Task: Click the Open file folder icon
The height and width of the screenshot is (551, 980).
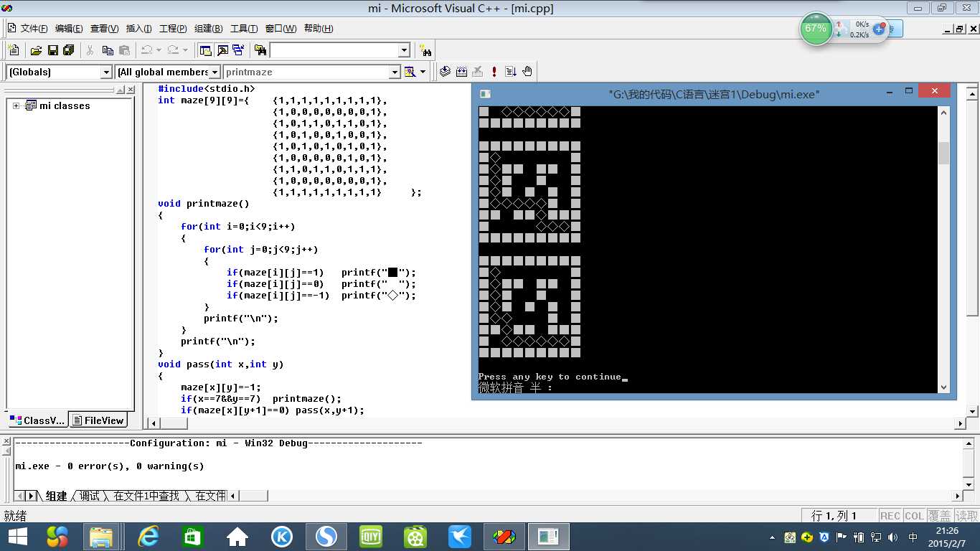Action: point(36,50)
